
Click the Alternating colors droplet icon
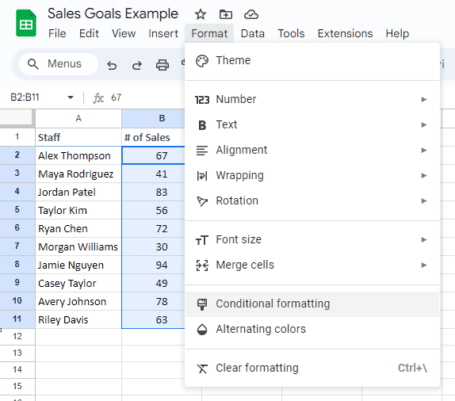[202, 329]
